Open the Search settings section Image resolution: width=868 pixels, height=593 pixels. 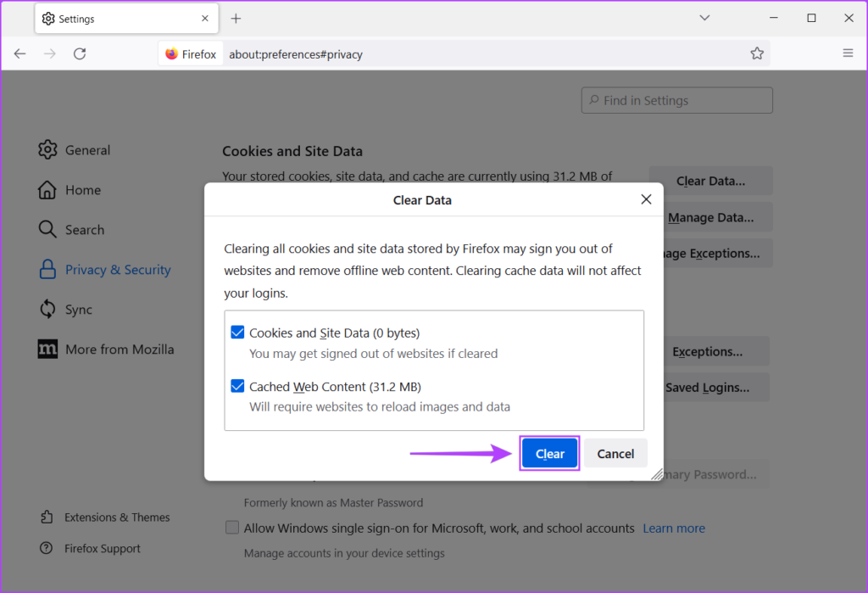tap(82, 229)
